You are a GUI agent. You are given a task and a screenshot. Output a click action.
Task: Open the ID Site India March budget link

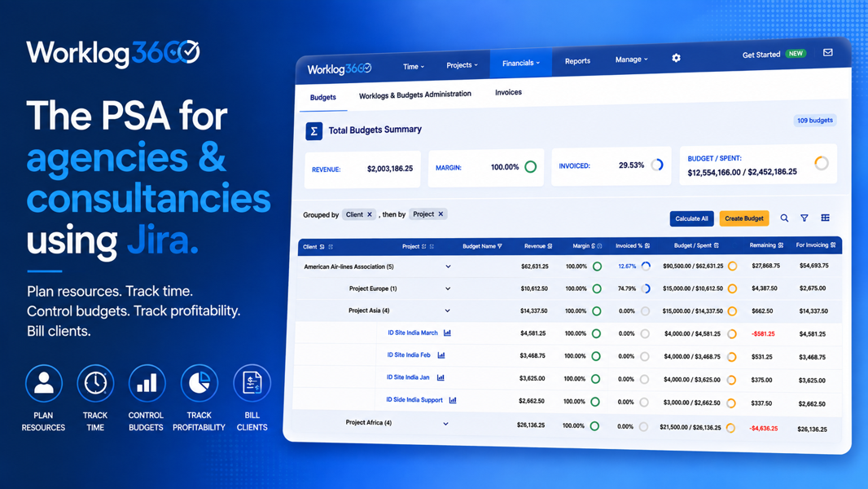pyautogui.click(x=412, y=333)
